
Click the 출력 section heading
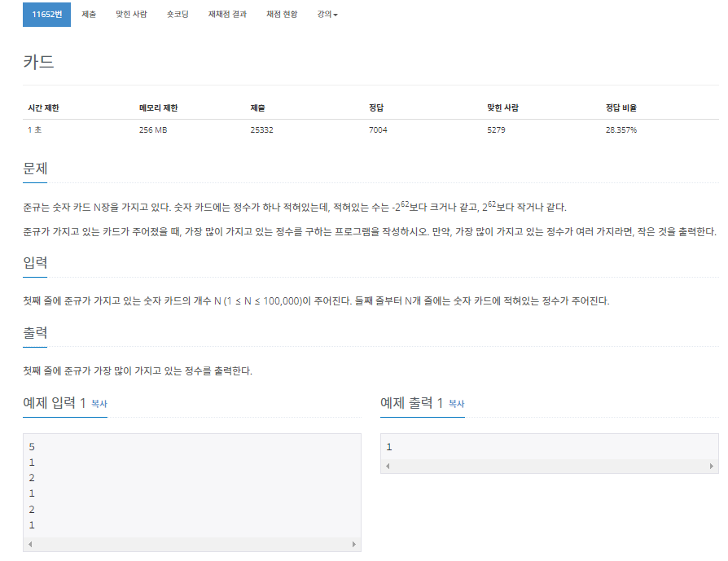[35, 332]
